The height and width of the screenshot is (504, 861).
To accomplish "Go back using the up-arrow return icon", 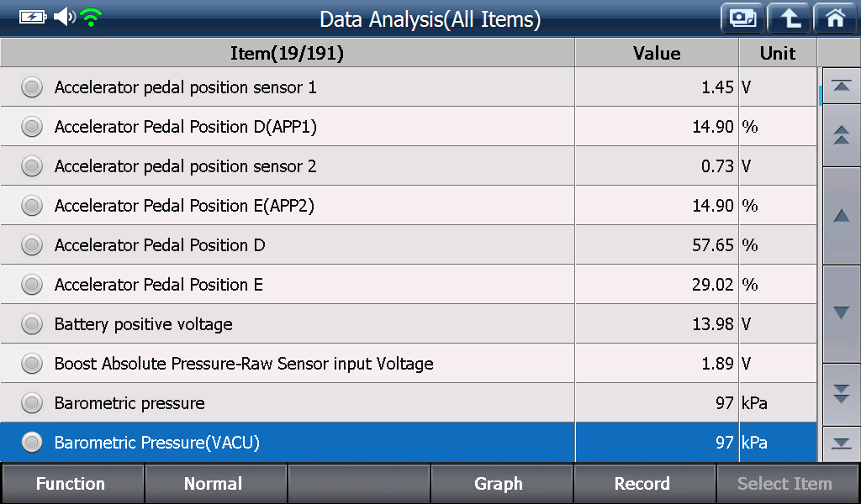I will click(789, 18).
